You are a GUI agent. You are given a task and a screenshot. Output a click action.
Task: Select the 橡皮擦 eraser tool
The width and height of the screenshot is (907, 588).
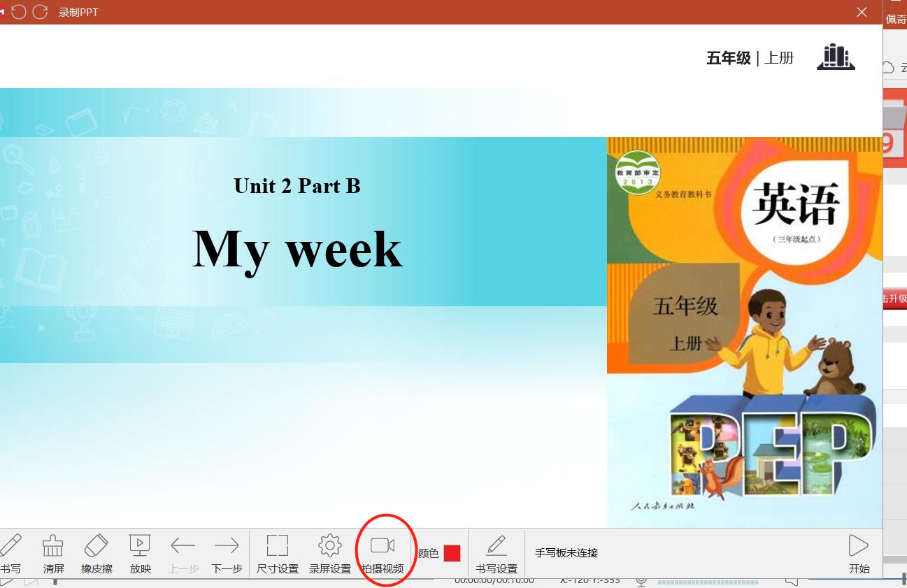point(97,552)
